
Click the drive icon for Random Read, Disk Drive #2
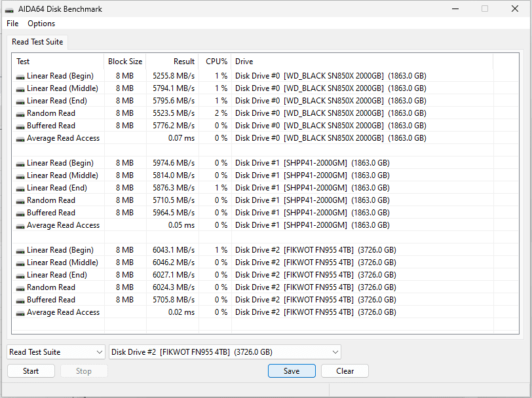pos(20,288)
